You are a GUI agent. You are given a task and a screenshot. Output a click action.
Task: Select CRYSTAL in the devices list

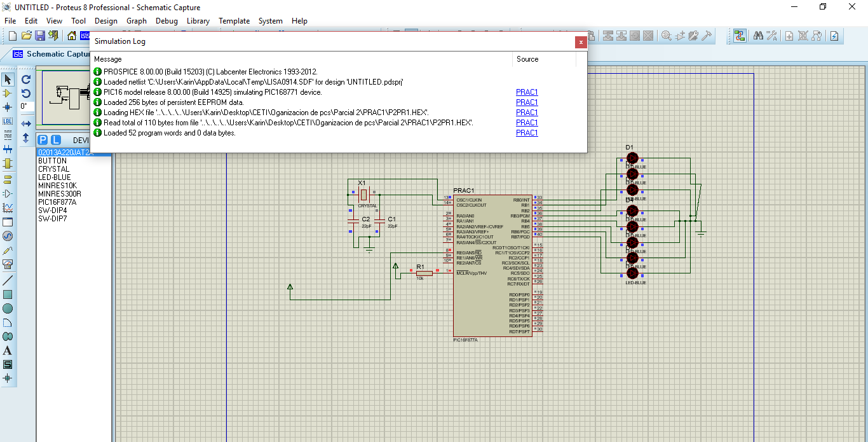point(54,169)
